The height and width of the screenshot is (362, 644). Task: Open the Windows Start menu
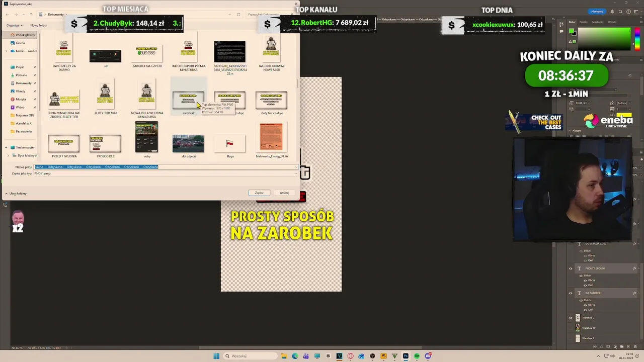pos(216,356)
